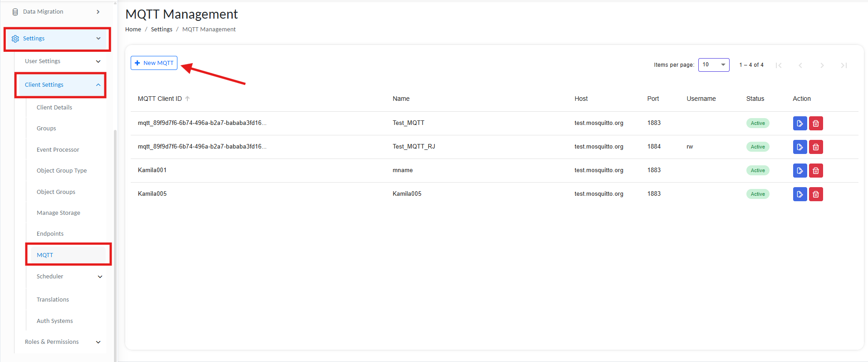Click the Name column header

(x=401, y=99)
